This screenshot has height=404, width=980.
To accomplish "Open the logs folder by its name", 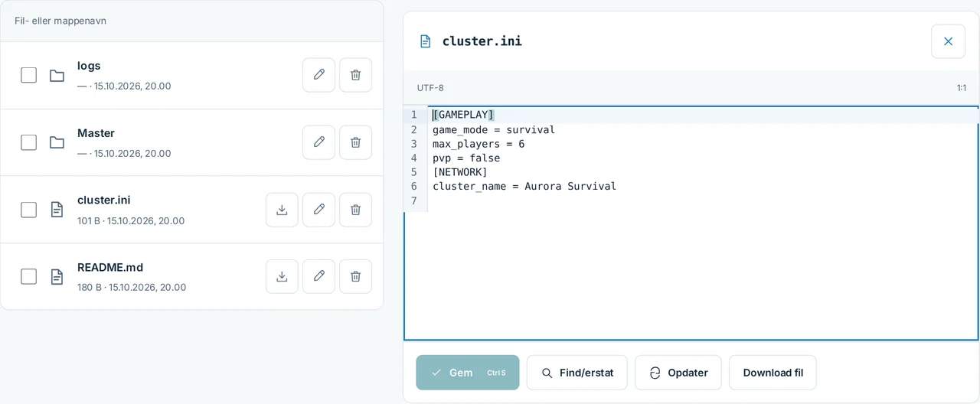I will (89, 66).
